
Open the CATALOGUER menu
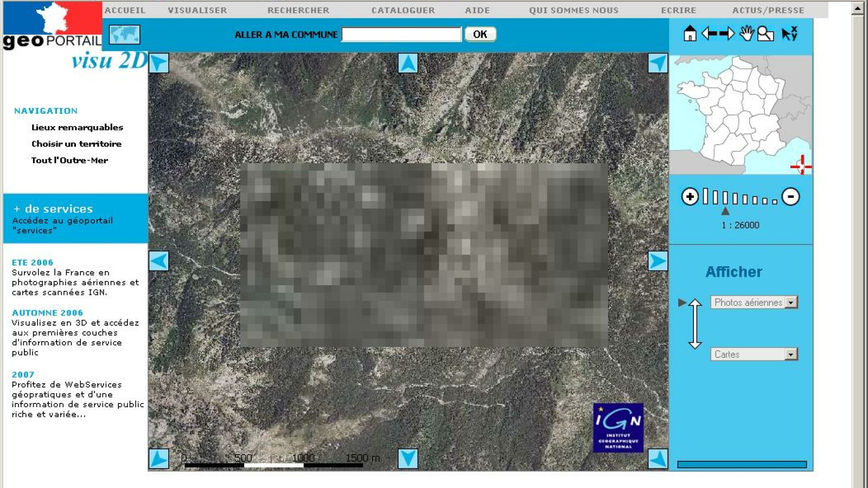pos(403,10)
